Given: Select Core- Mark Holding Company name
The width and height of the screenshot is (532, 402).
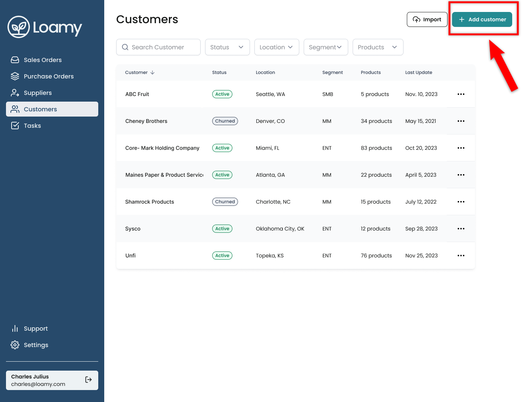Looking at the screenshot, I should [x=163, y=148].
